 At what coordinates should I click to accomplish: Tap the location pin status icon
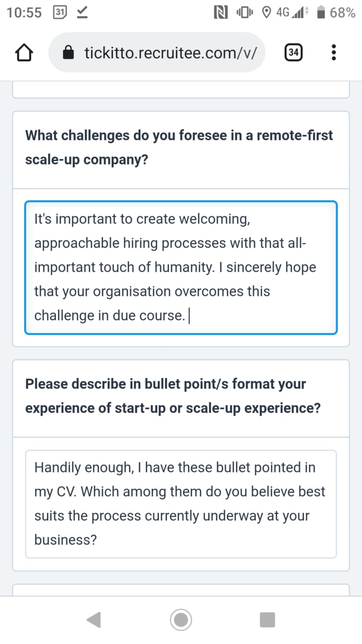267,13
